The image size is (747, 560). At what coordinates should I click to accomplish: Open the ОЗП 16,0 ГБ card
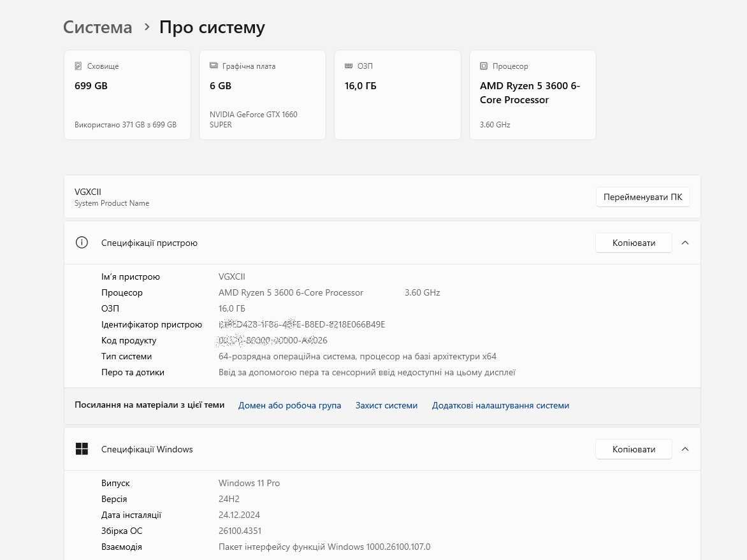(x=398, y=95)
